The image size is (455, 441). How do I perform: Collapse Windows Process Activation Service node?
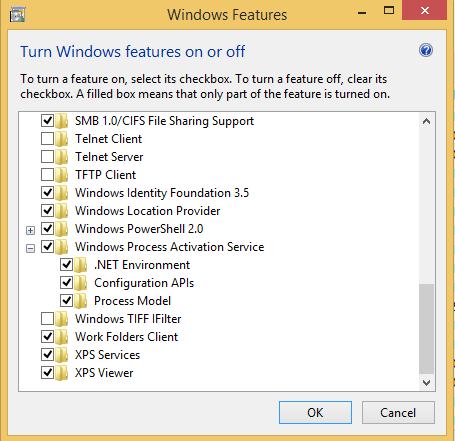tap(30, 248)
